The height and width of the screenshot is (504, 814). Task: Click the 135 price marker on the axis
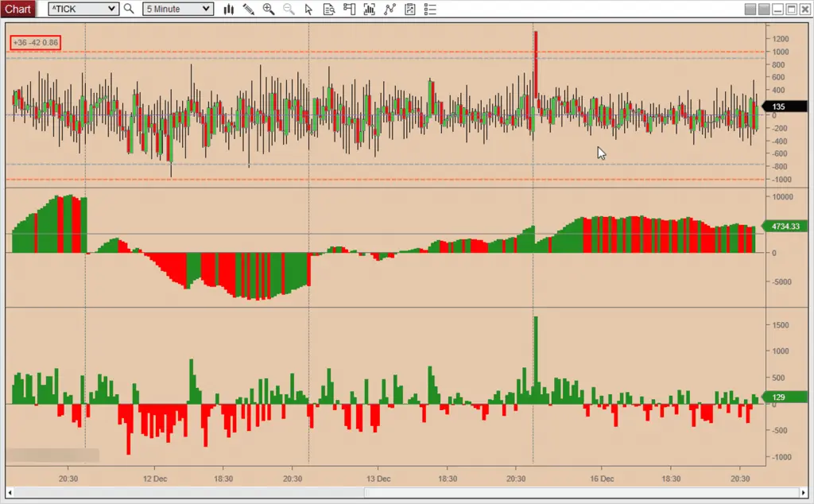[x=778, y=107]
